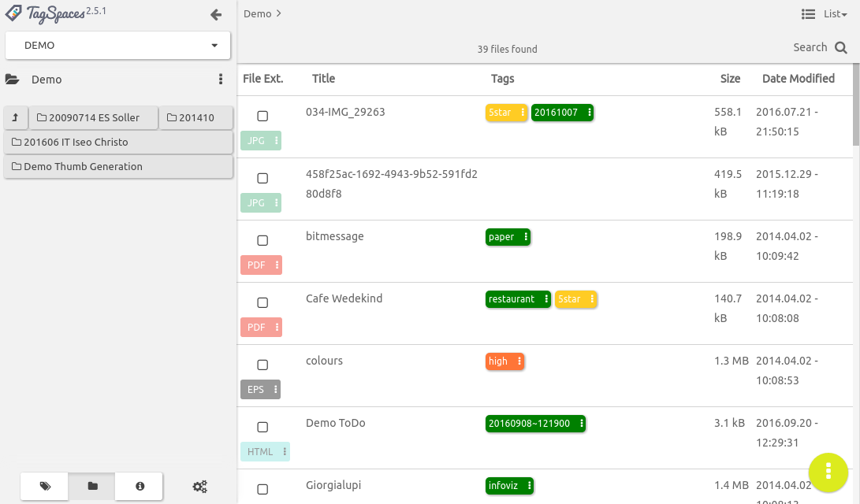Open the 20090714 ES Soller folder

click(94, 118)
